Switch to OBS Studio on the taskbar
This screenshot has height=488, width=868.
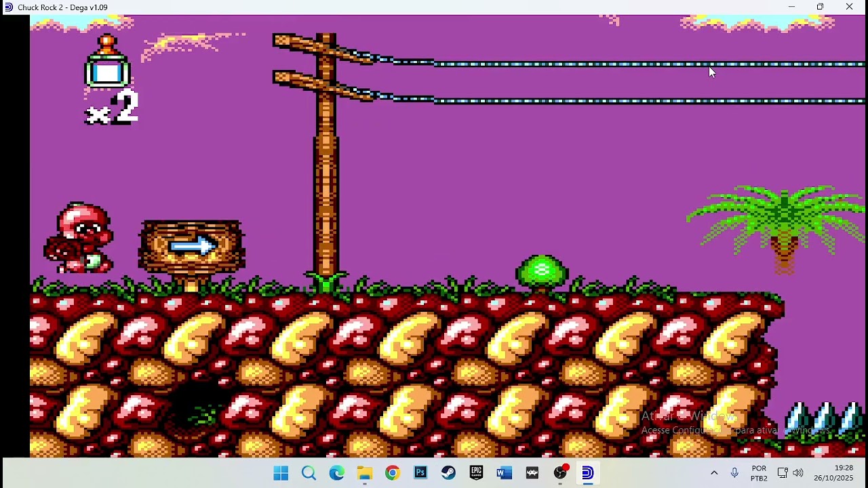click(x=560, y=472)
